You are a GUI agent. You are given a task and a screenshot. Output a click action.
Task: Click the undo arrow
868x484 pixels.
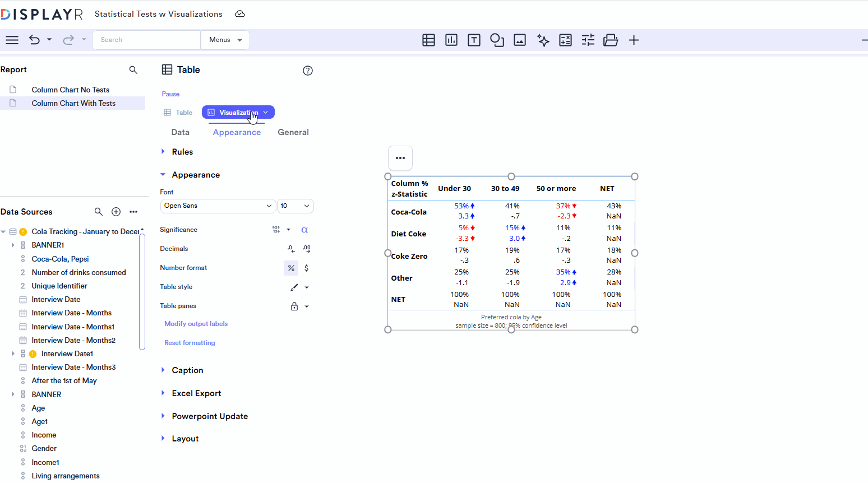tap(34, 40)
